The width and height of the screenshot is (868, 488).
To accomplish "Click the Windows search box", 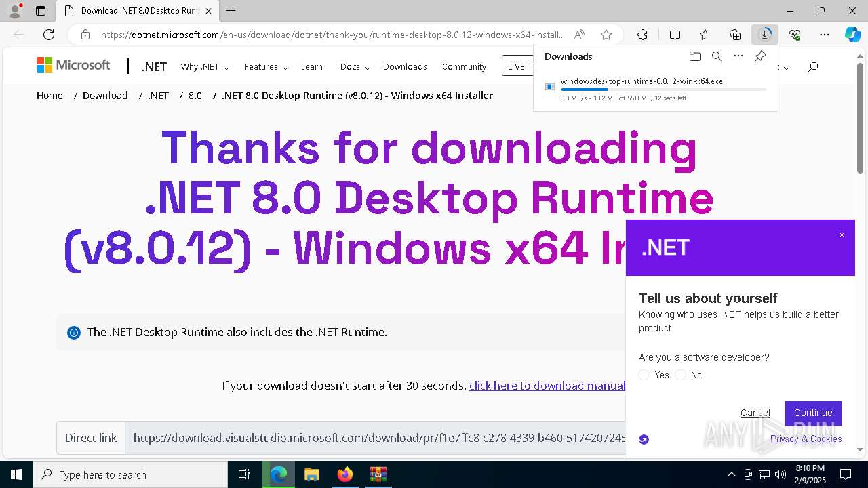I will pos(130,474).
